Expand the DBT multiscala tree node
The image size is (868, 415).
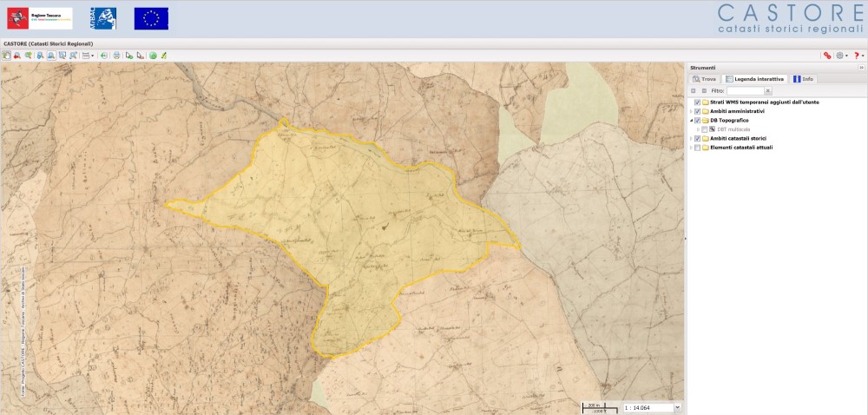click(x=698, y=128)
